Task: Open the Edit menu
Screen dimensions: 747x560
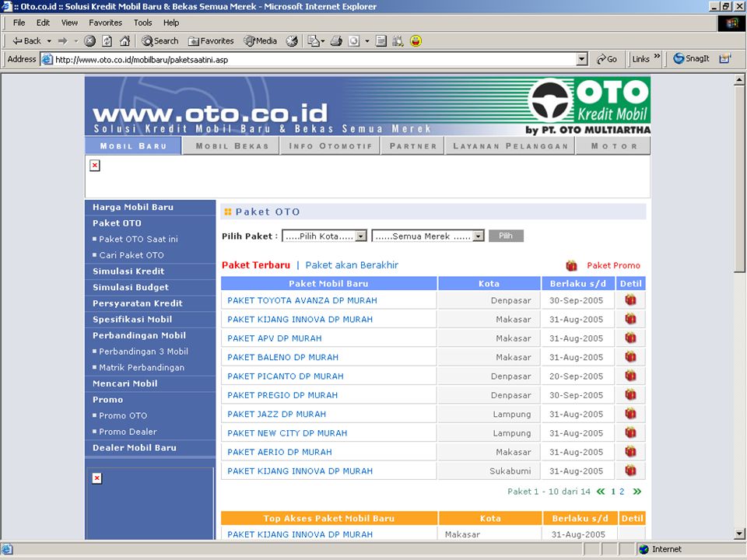Action: 43,23
